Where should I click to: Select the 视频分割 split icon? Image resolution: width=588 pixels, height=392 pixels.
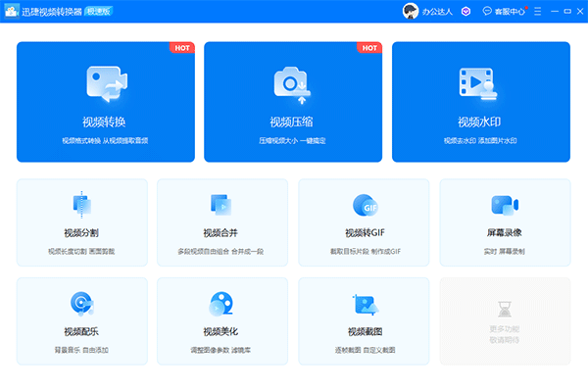(82, 205)
